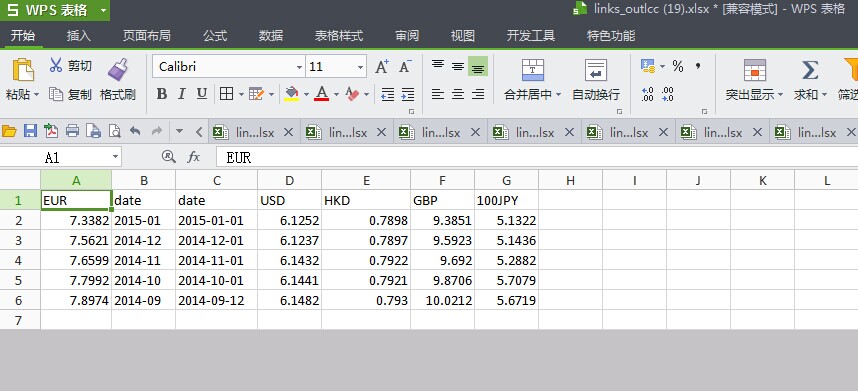
Task: Toggle underline formatting
Action: [x=201, y=94]
